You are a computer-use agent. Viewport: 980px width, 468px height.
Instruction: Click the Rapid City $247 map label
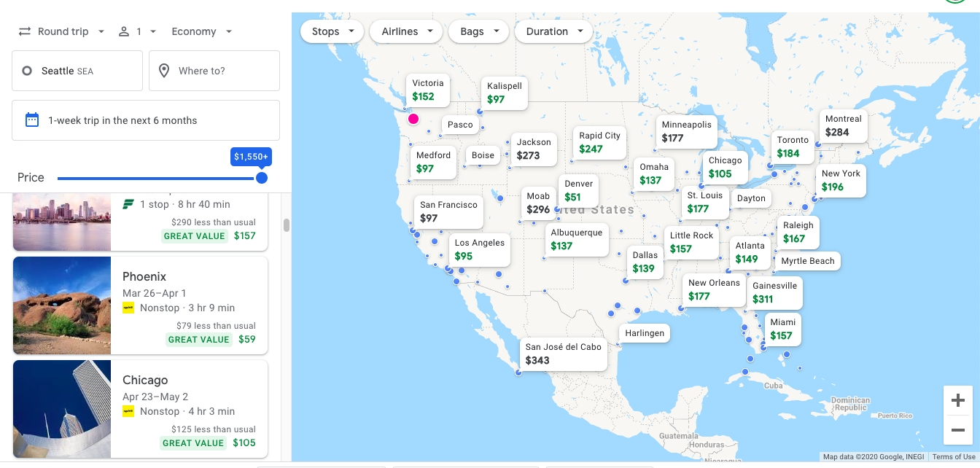coord(599,142)
